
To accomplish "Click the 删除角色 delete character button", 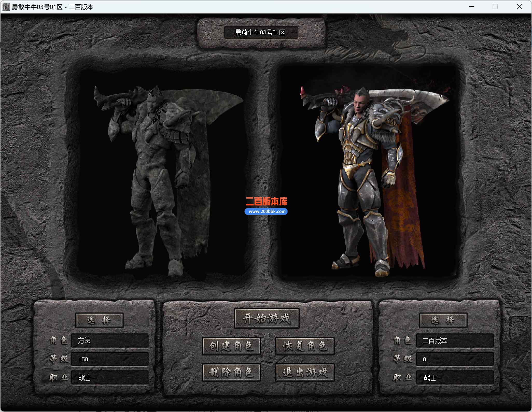I will pos(231,373).
